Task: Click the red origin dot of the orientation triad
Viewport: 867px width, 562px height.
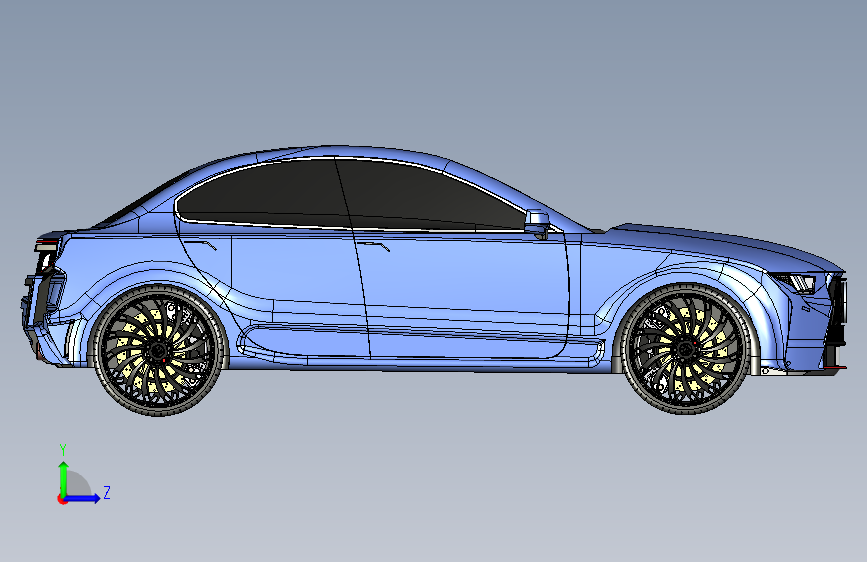Action: (62, 499)
